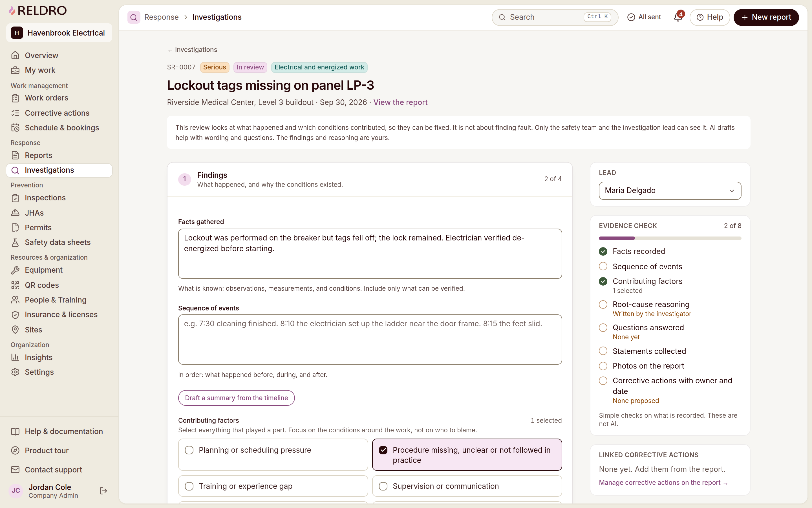Click the Schedule & bookings calendar icon
Viewport: 812px width, 508px height.
[15, 128]
